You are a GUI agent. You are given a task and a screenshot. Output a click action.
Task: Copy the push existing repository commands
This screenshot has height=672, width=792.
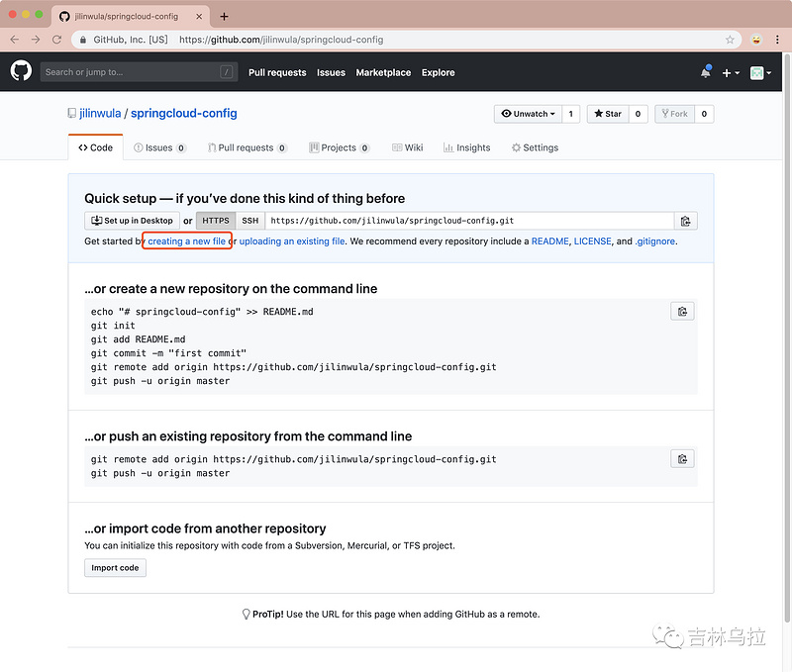pos(682,459)
